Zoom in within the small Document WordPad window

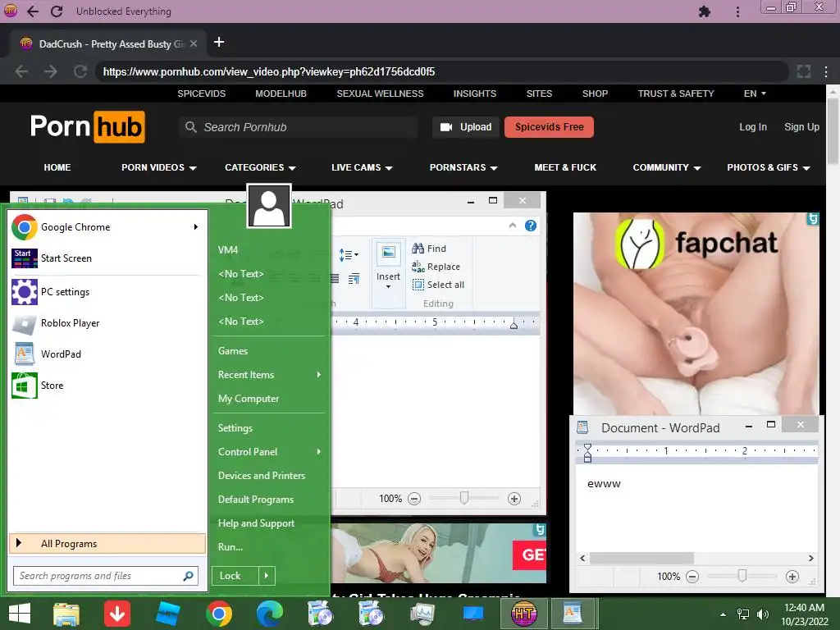click(x=792, y=577)
